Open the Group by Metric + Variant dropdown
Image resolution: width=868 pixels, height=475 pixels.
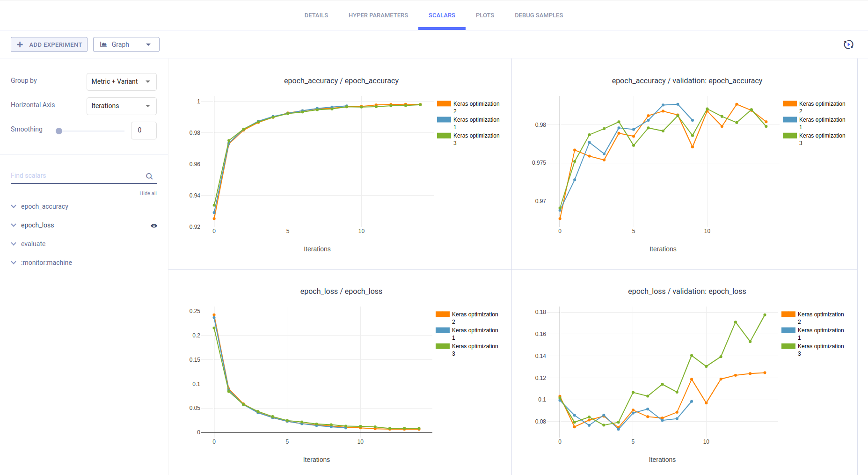click(x=121, y=81)
